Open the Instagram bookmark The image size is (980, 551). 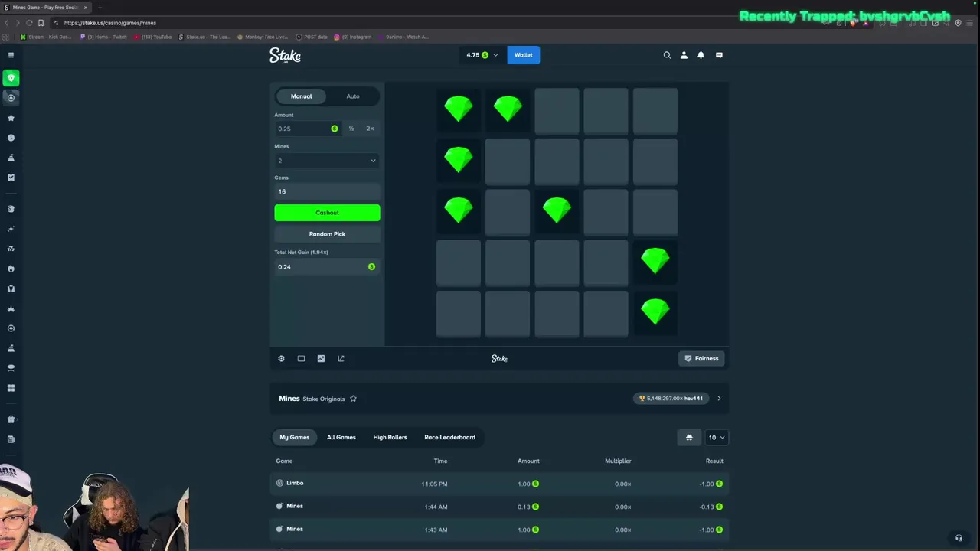coord(352,37)
